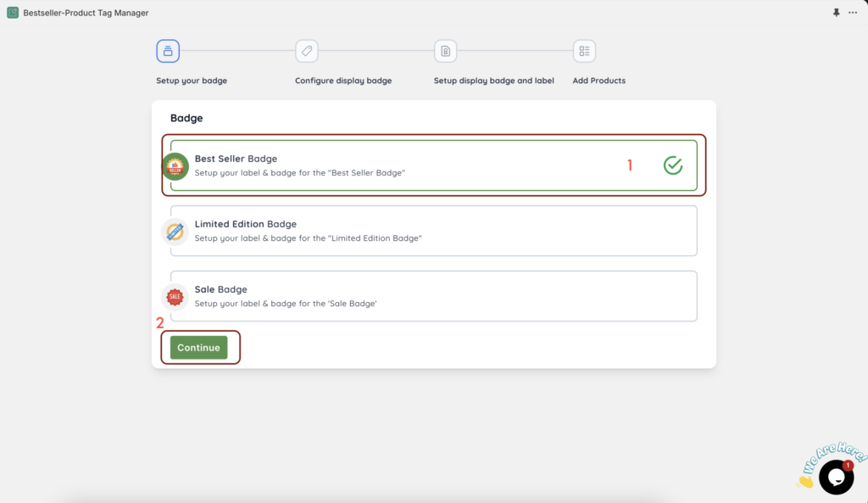
Task: Click the Best Seller Badge title text
Action: (x=236, y=159)
